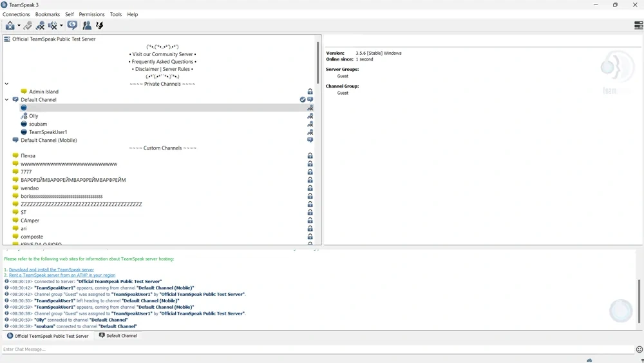
Task: Click Default Channel (Mobile) chat badge
Action: point(310,140)
